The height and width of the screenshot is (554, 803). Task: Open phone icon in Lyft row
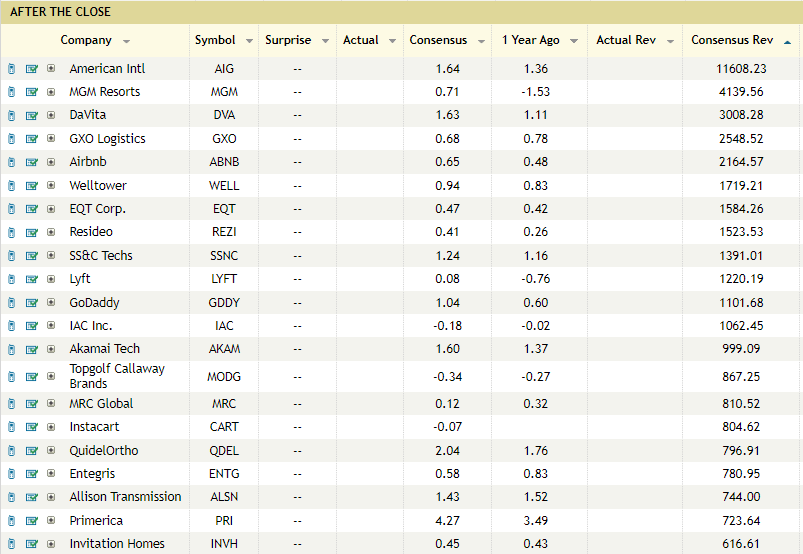[x=12, y=279]
